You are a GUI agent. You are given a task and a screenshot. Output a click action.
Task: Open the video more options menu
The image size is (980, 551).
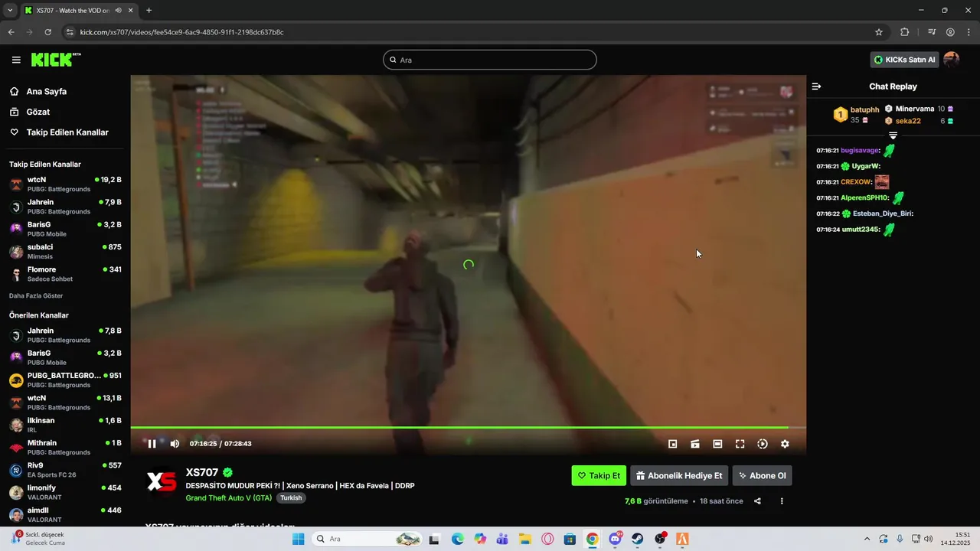782,501
